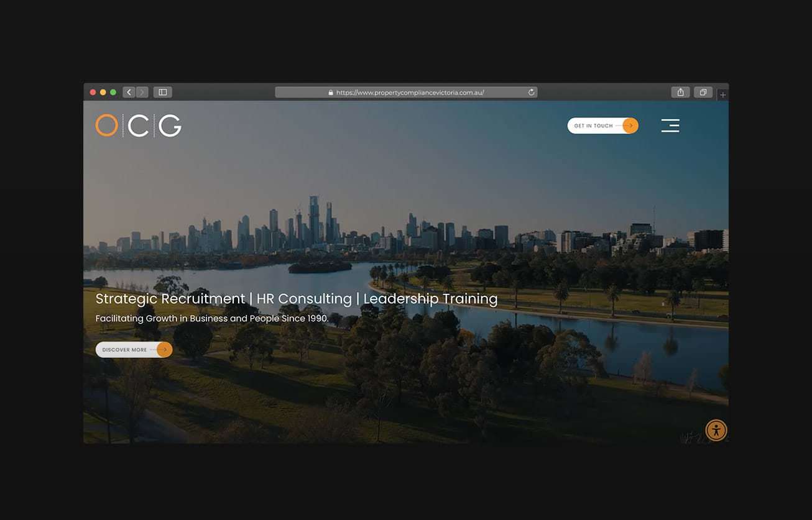The image size is (812, 520).
Task: Open the browser Share menu
Action: [681, 92]
